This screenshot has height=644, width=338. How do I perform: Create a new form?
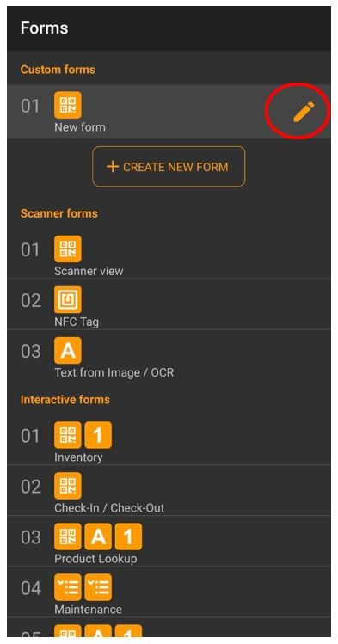(x=169, y=167)
